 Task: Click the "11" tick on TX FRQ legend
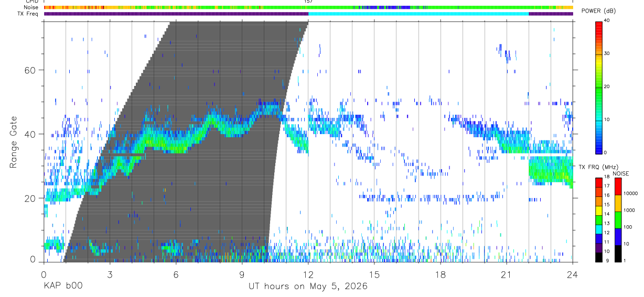[607, 242]
